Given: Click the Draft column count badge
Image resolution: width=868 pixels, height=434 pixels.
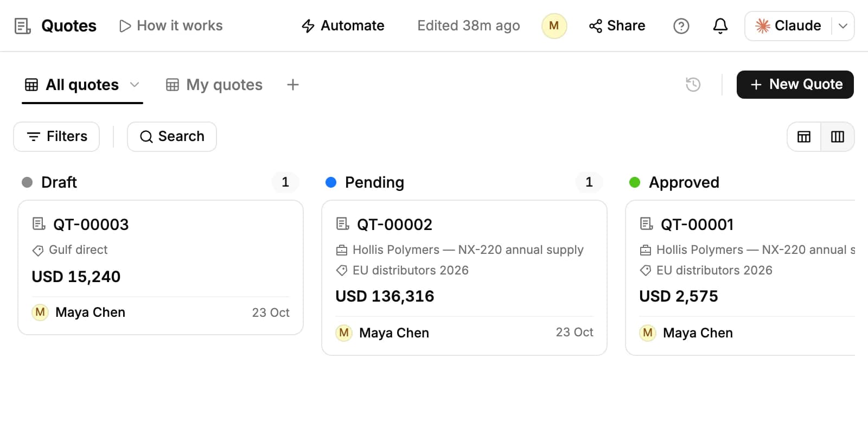Looking at the screenshot, I should (x=285, y=182).
